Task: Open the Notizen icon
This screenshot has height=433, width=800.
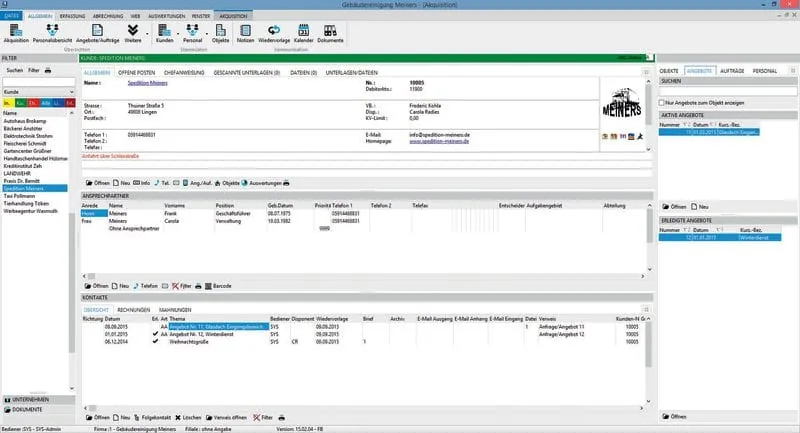Action: [245, 34]
